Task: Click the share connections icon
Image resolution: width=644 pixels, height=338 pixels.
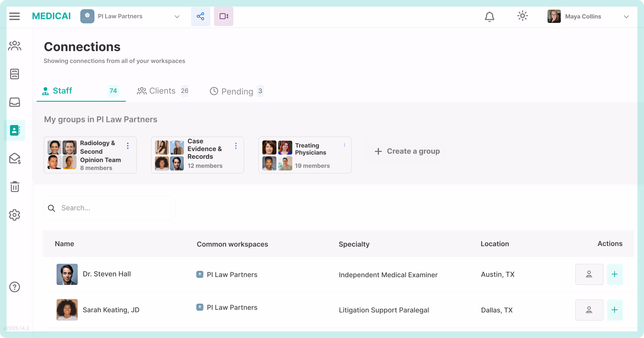Action: pos(201,16)
